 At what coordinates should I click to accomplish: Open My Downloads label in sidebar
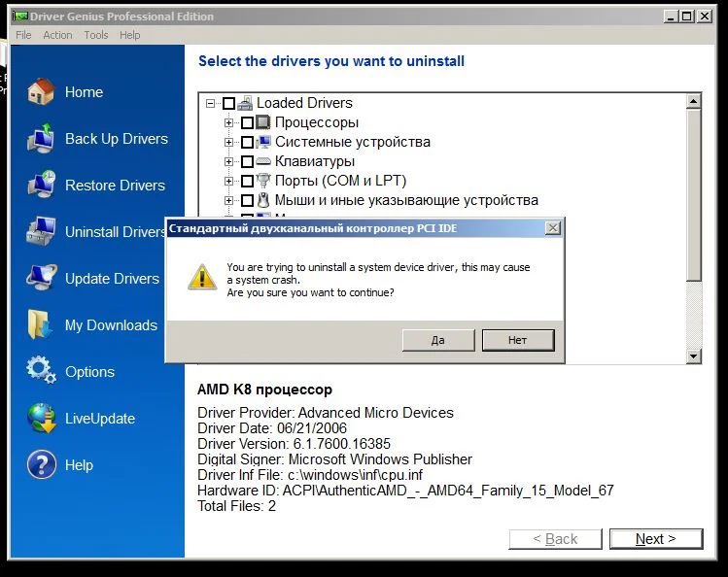[112, 325]
